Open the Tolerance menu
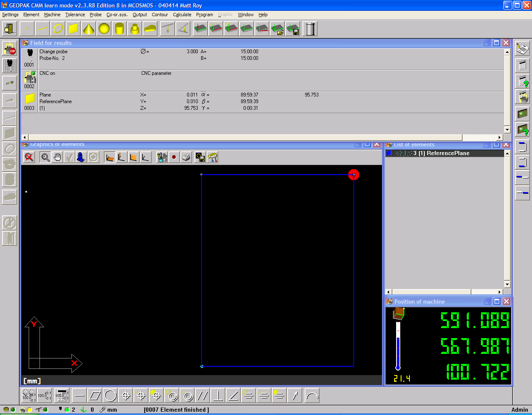This screenshot has height=415, width=532. click(75, 15)
